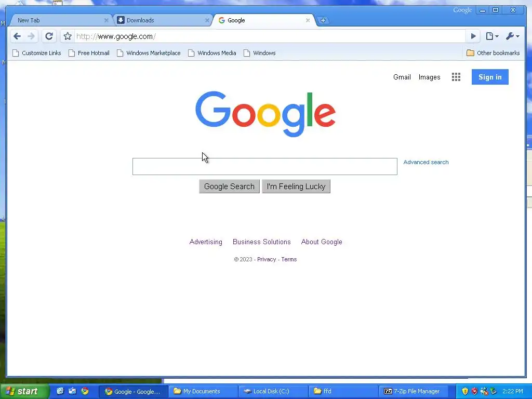Expand the Other bookmarks folder
Viewport: 532px width, 399px height.
[x=493, y=53]
